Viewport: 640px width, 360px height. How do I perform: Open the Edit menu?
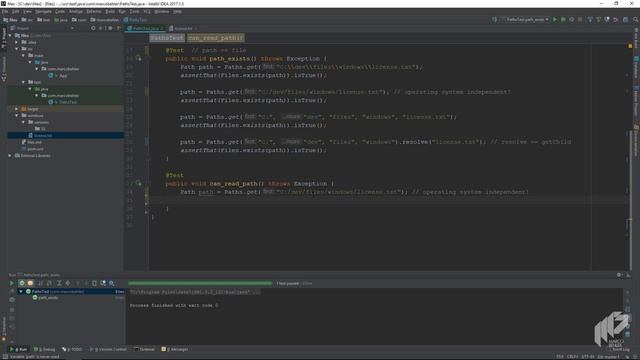(16, 11)
